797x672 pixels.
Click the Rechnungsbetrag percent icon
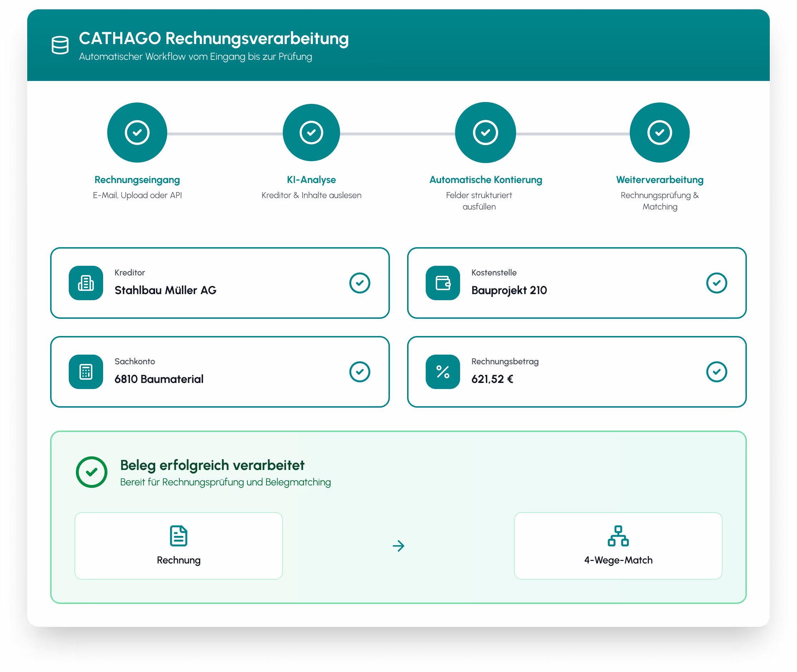pyautogui.click(x=443, y=372)
